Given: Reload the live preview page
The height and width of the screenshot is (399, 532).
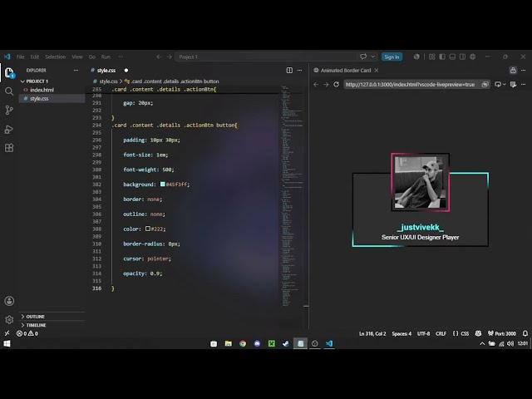Looking at the screenshot, I should 336,84.
